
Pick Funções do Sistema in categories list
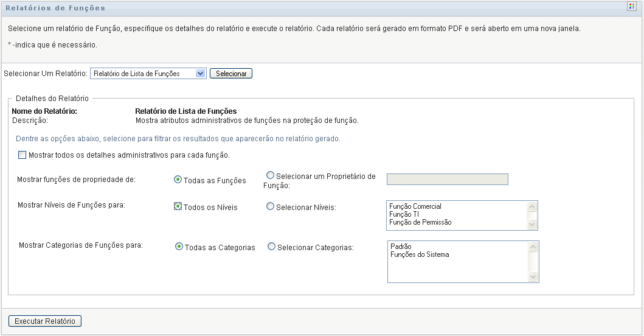click(x=420, y=254)
